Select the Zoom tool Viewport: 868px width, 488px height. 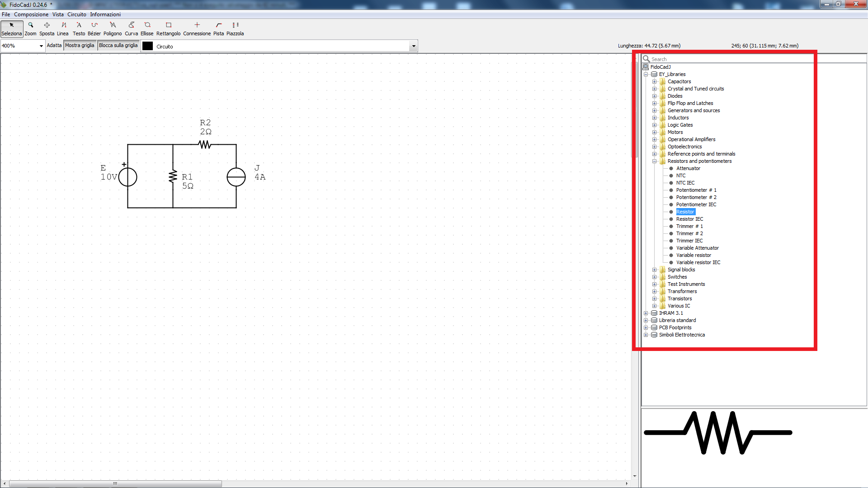pos(30,28)
